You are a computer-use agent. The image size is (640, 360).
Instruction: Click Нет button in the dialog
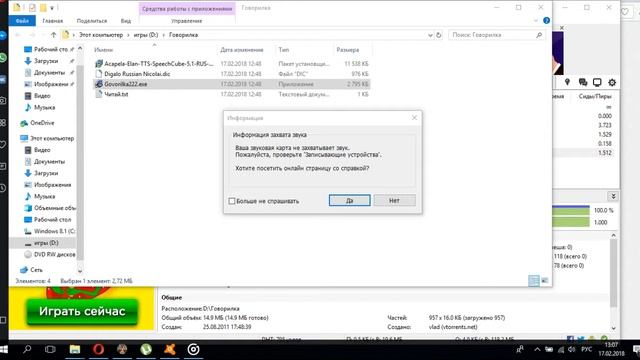click(x=394, y=200)
